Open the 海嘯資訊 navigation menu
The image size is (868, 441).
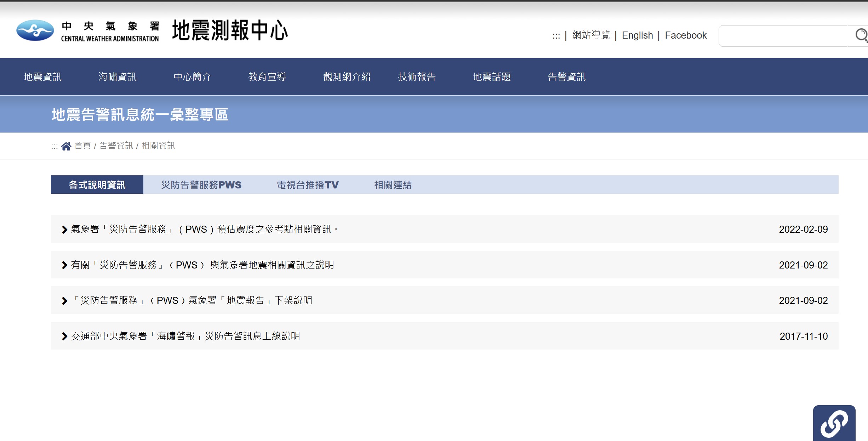coord(117,77)
